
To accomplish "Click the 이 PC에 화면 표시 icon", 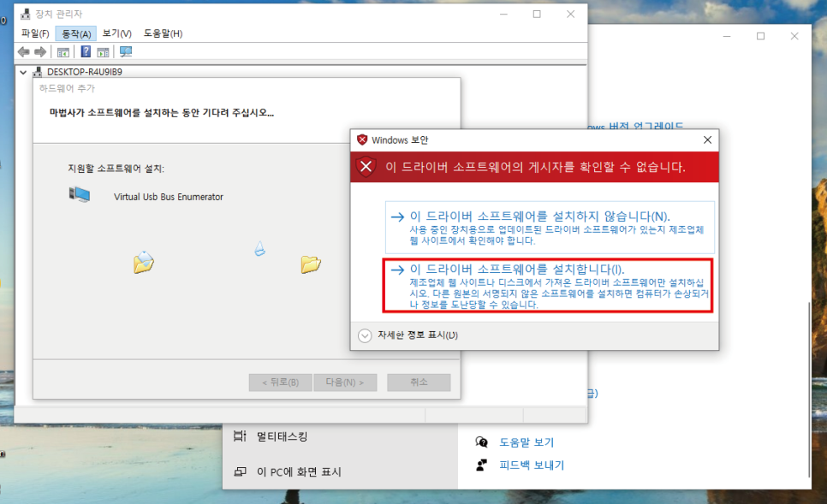I will (x=240, y=471).
